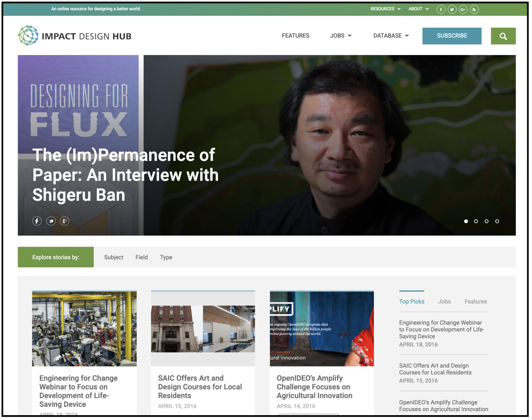Image resolution: width=532 pixels, height=420 pixels.
Task: Open sidebar link Engineering for Change Webinar
Action: (442, 330)
